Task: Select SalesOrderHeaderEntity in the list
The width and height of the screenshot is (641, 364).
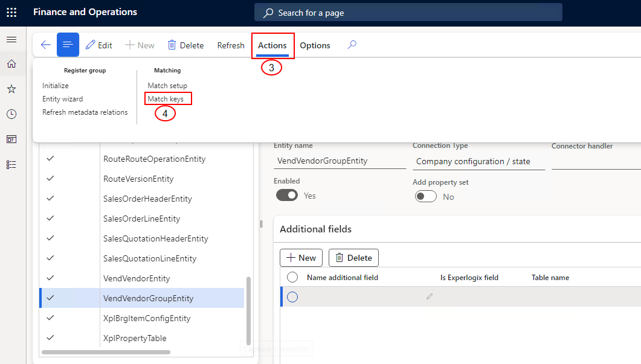Action: click(147, 199)
